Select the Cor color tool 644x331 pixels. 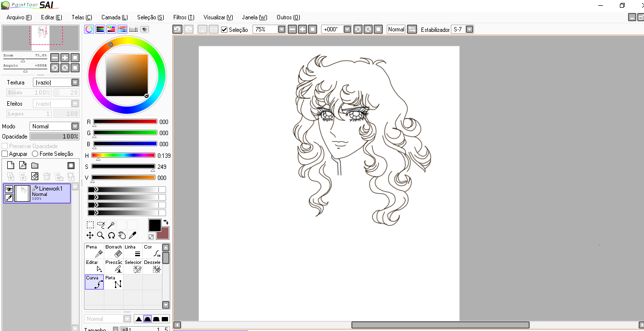click(152, 251)
